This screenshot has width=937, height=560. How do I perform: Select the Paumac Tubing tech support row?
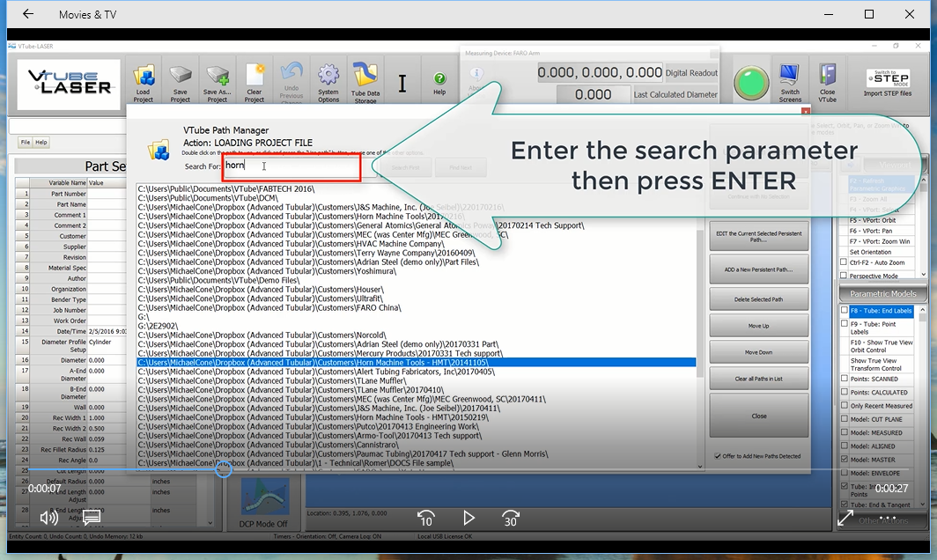[416, 453]
